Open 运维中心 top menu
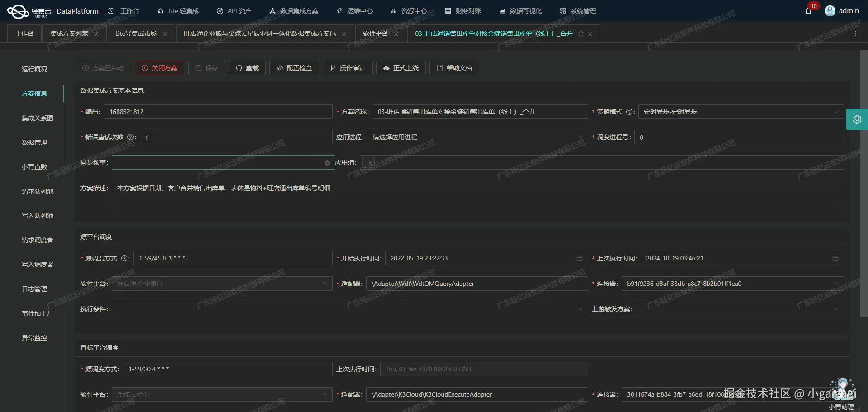This screenshot has height=412, width=868. [x=355, y=11]
